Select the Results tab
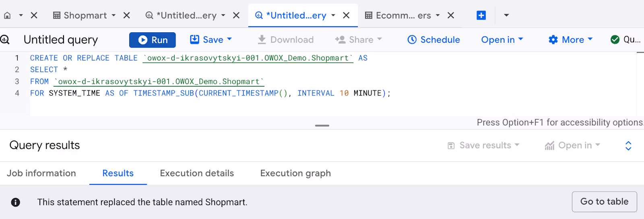This screenshot has height=219, width=644. point(118,173)
